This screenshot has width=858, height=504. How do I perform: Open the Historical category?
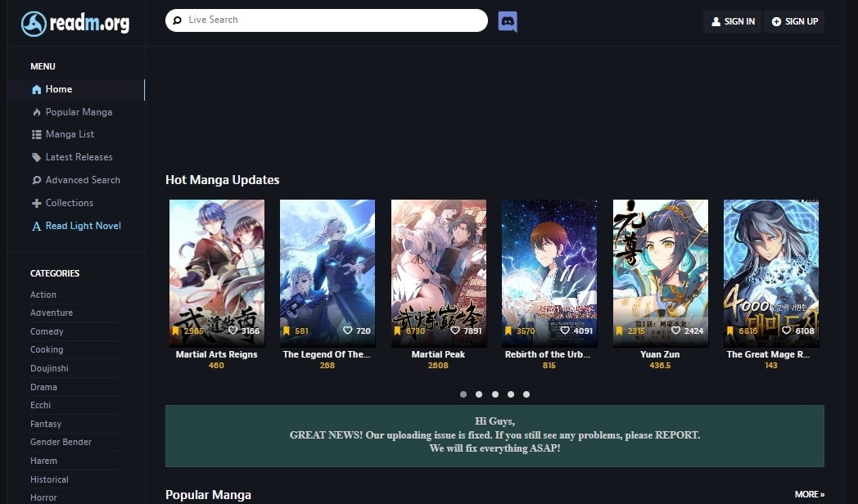tap(49, 480)
